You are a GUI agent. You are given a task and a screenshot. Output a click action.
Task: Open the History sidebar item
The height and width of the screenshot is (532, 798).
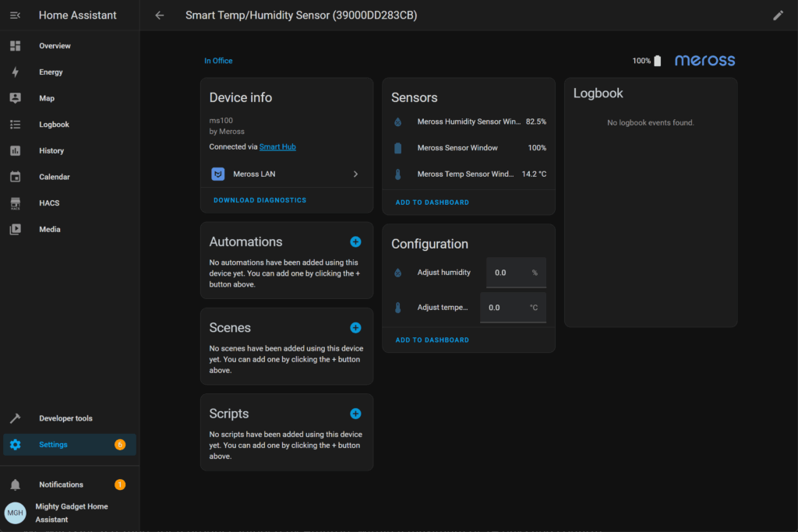coord(51,151)
